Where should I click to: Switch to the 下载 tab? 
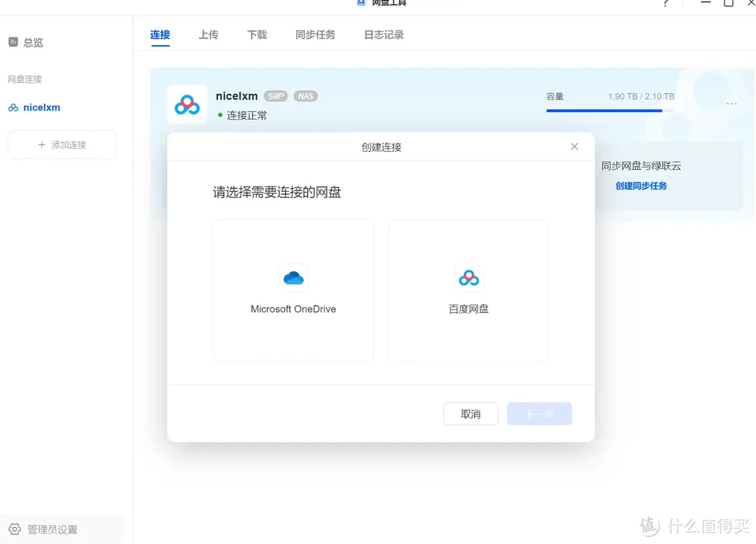tap(256, 34)
